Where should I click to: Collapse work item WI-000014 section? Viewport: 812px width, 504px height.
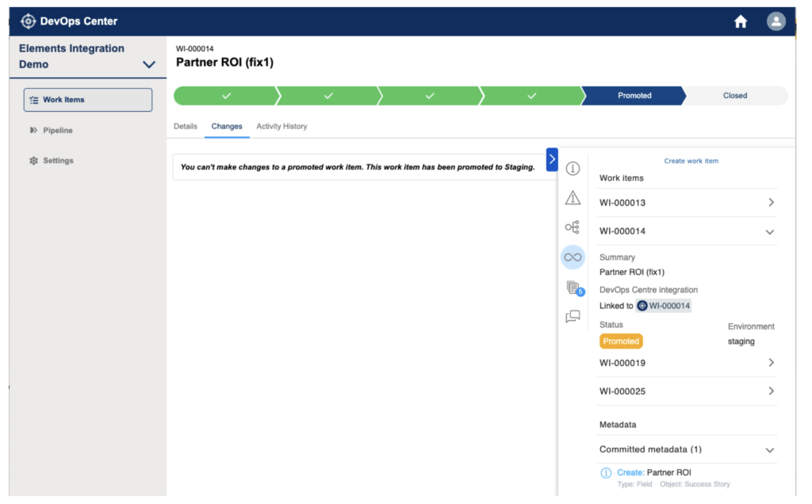coord(769,232)
